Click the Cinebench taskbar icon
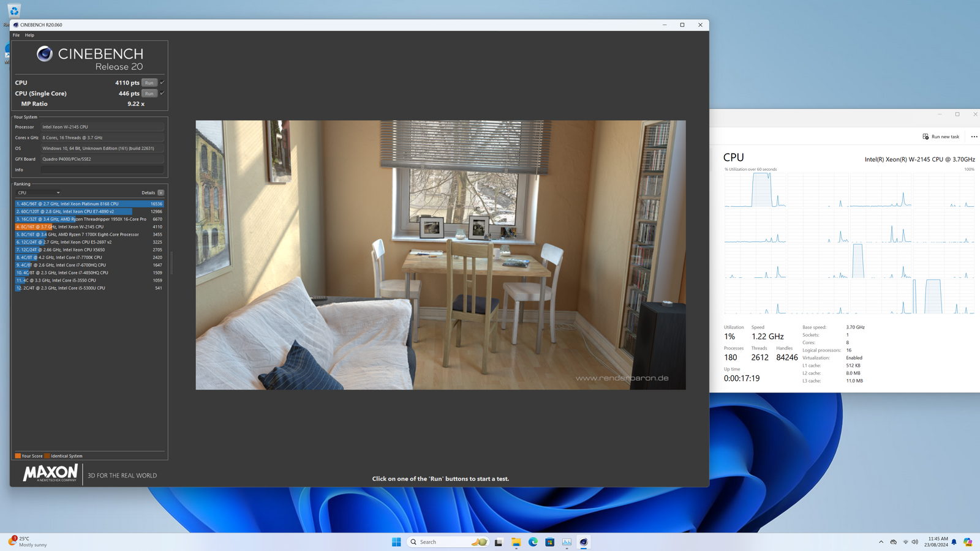Viewport: 980px width, 551px height. [x=584, y=542]
